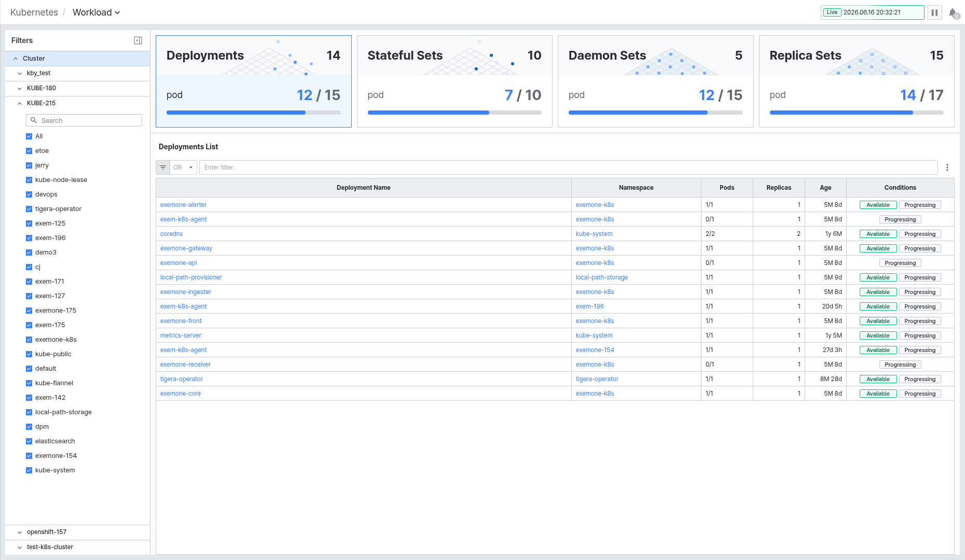Open the coredns deployment link
Screen dimensions: 965x560
(x=172, y=234)
